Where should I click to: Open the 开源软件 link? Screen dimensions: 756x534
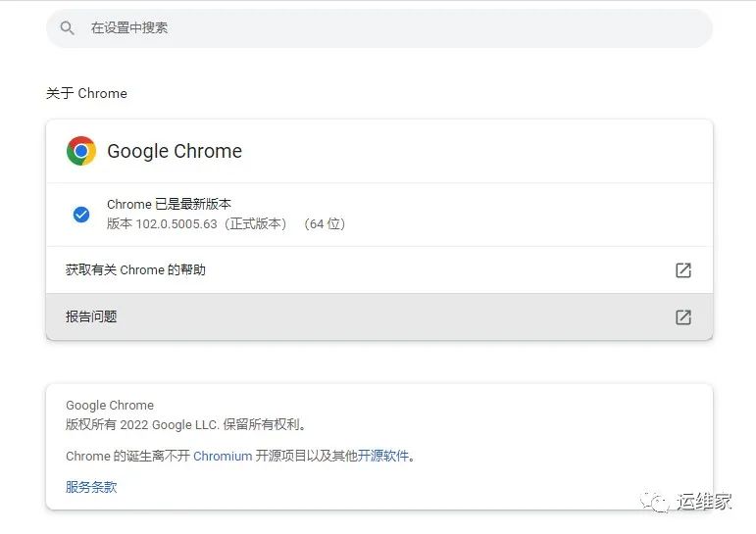[x=383, y=456]
